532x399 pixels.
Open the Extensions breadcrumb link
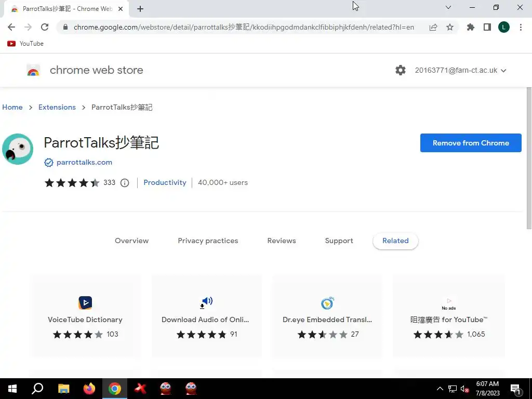[57, 107]
